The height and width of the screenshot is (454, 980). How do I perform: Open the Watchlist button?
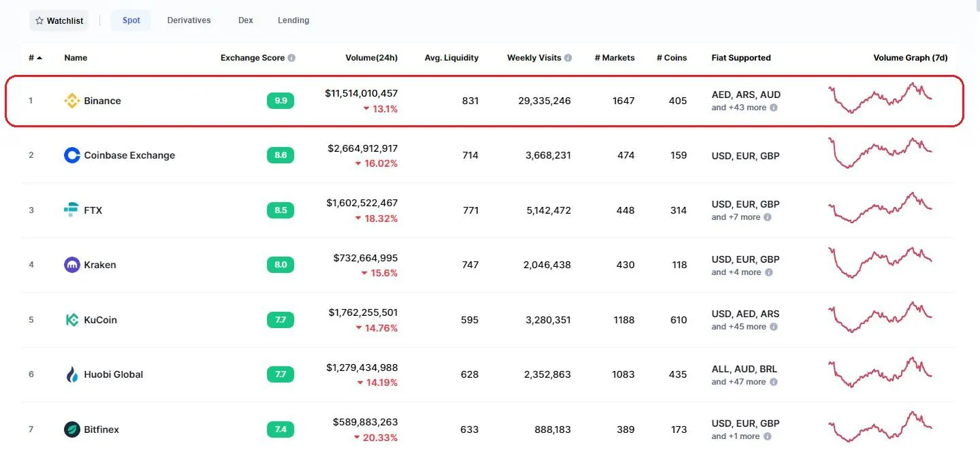pyautogui.click(x=59, y=21)
